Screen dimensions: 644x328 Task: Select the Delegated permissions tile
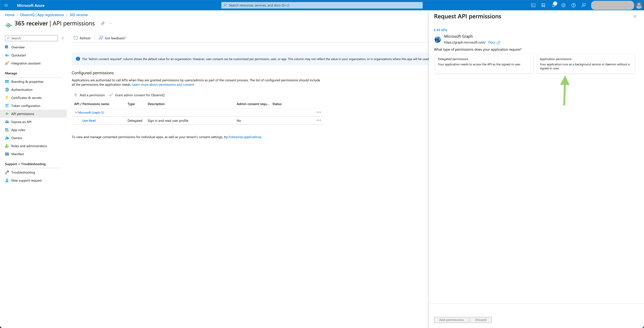[484, 64]
